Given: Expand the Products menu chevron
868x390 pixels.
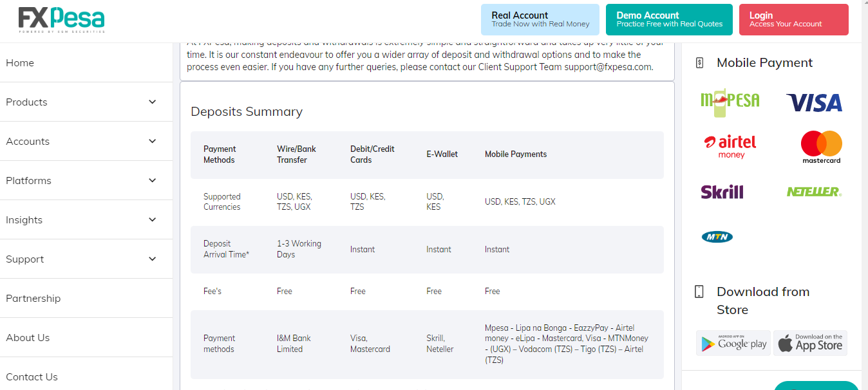Looking at the screenshot, I should tap(153, 102).
